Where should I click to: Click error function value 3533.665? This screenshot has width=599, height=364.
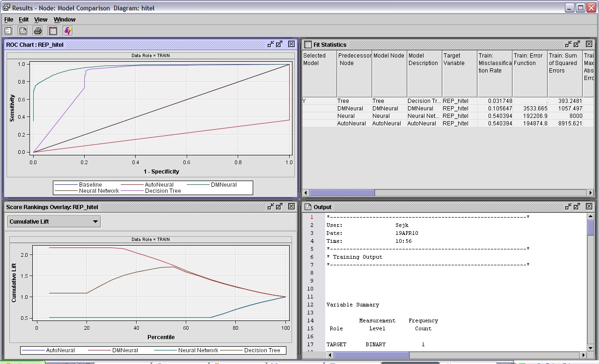(530, 109)
